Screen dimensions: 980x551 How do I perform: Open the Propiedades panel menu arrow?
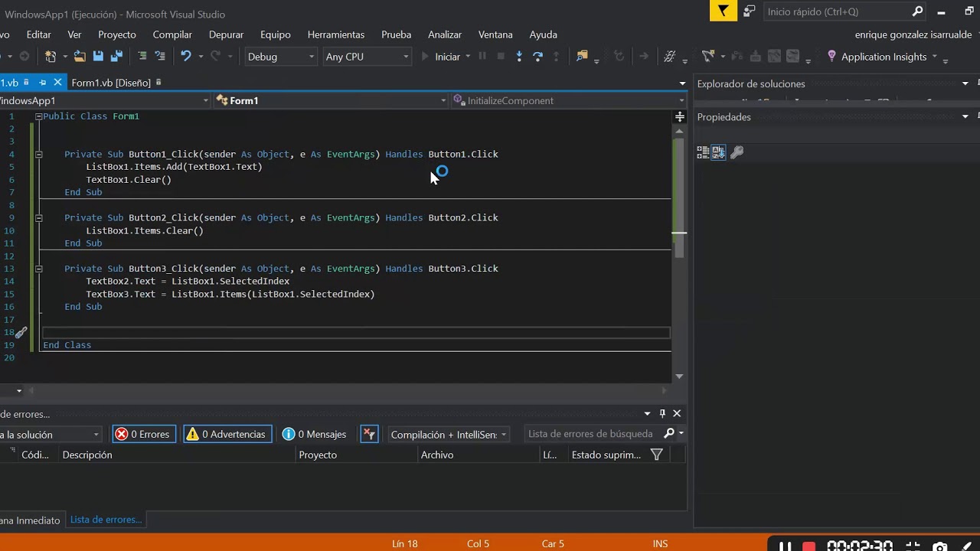(965, 116)
